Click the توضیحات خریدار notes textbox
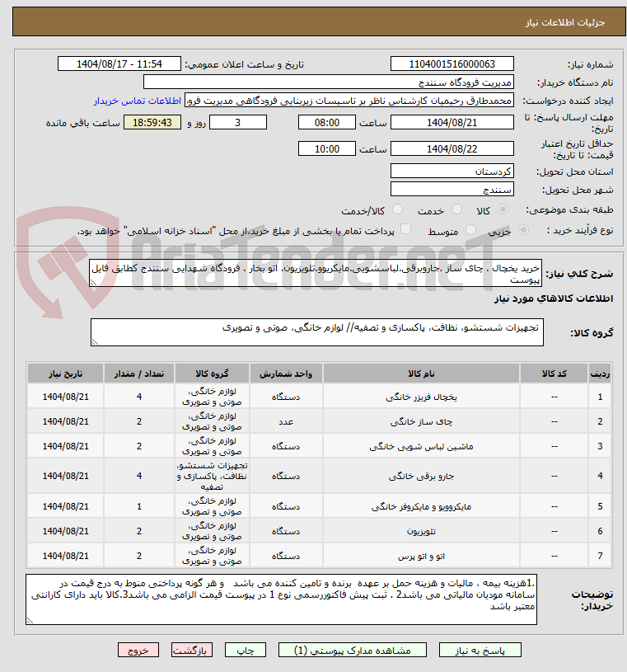 [x=282, y=599]
